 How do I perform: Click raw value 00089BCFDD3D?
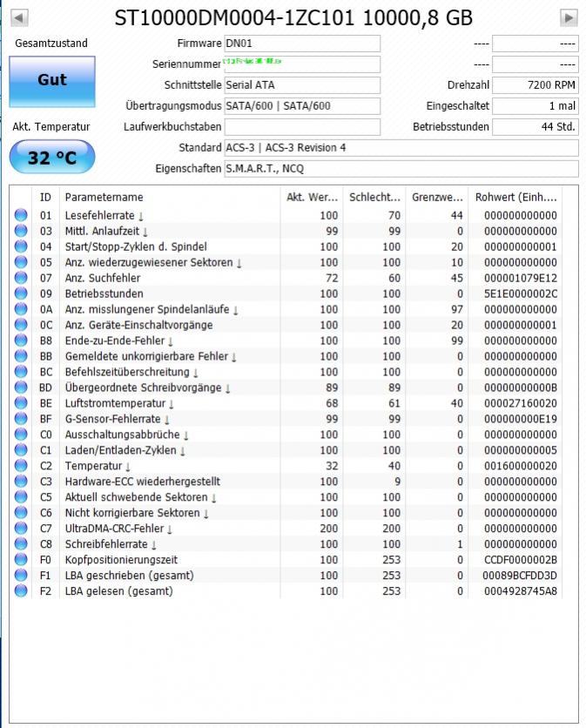pos(520,576)
